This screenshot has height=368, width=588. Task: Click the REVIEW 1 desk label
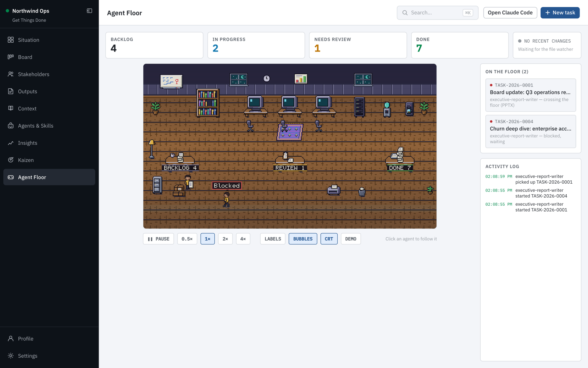[290, 168]
